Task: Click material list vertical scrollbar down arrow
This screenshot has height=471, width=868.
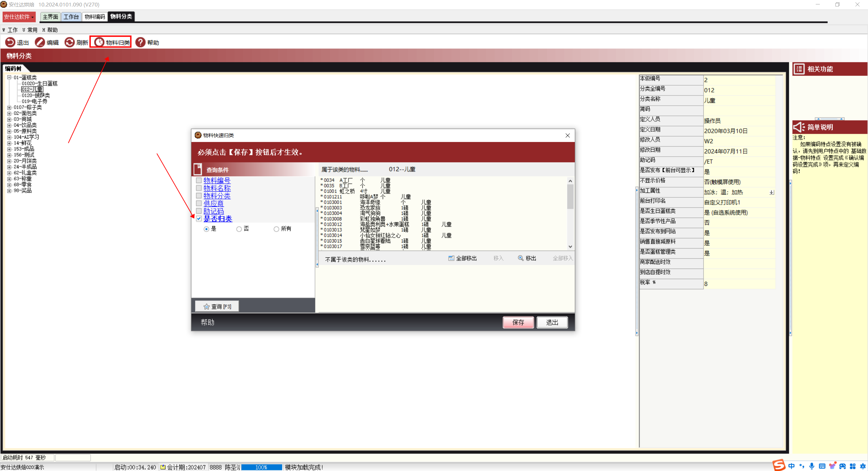Action: point(570,247)
